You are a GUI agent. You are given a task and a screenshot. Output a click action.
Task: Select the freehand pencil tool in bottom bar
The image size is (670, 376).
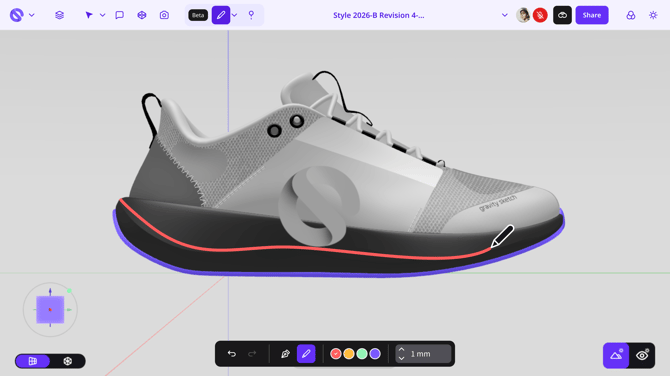[x=306, y=354]
